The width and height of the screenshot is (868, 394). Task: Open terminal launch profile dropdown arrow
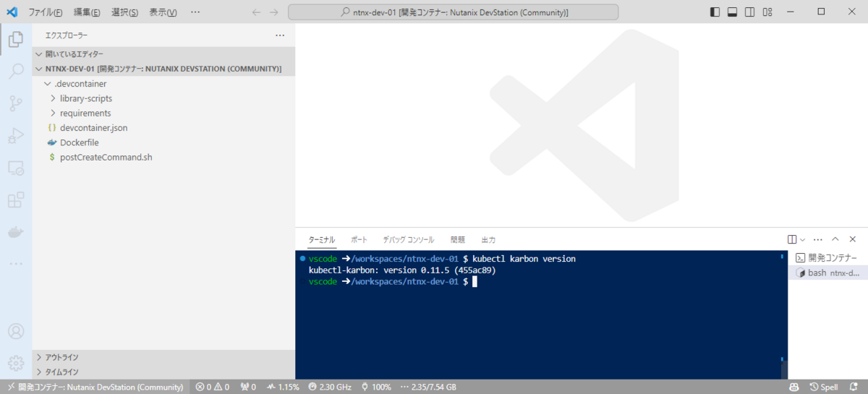802,239
